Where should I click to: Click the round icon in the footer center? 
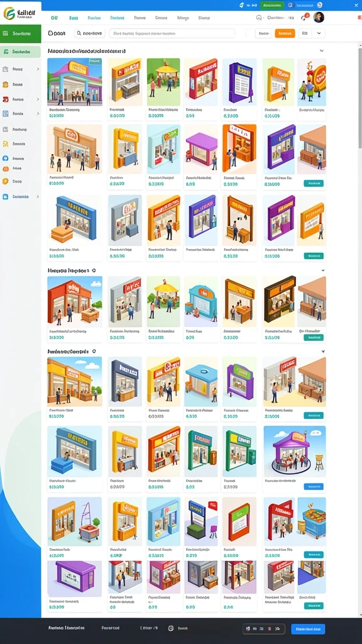coord(171,628)
